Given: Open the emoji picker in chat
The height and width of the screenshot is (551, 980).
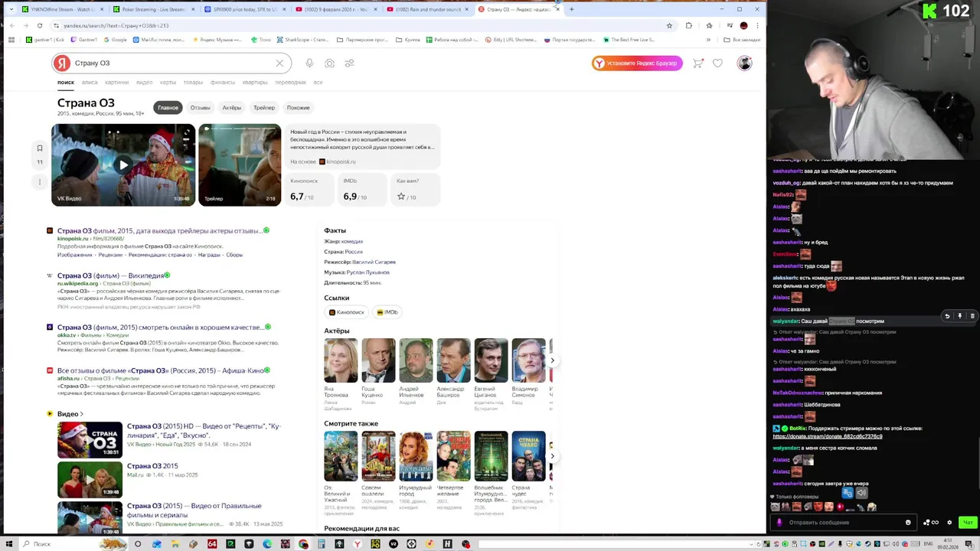Looking at the screenshot, I should click(908, 523).
